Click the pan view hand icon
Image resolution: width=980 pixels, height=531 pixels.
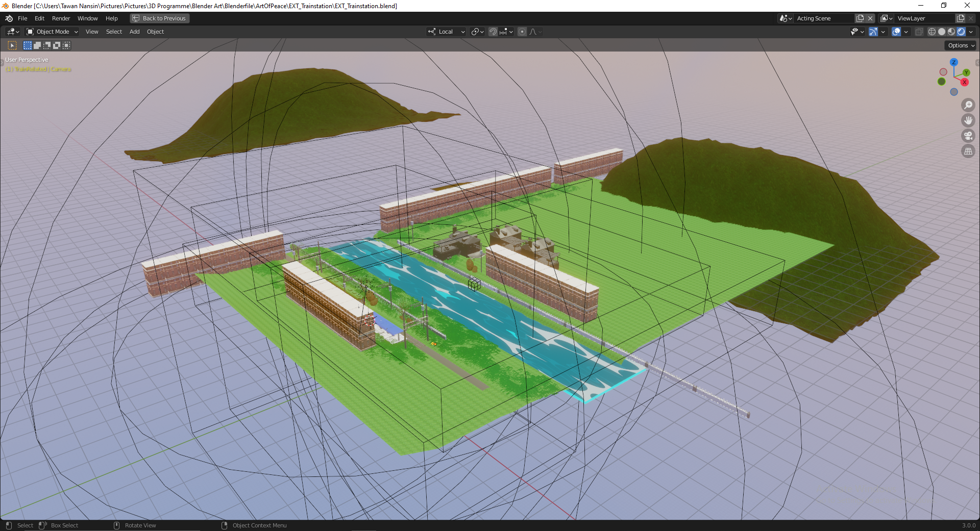(x=968, y=120)
